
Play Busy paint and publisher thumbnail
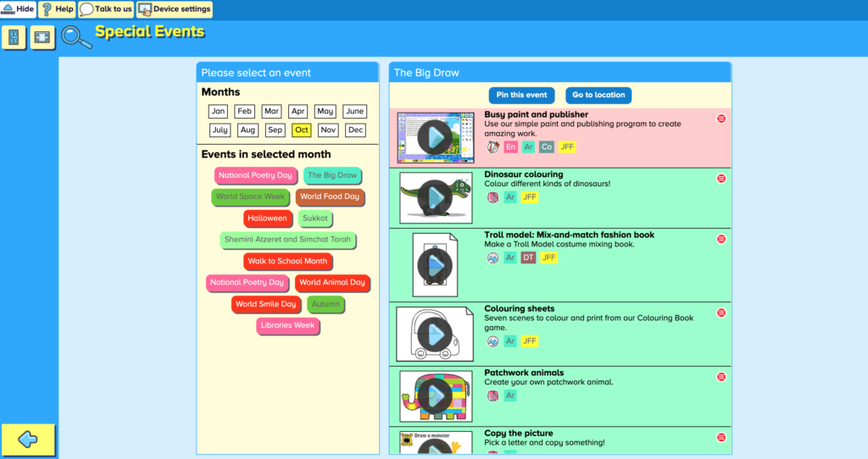pyautogui.click(x=435, y=138)
